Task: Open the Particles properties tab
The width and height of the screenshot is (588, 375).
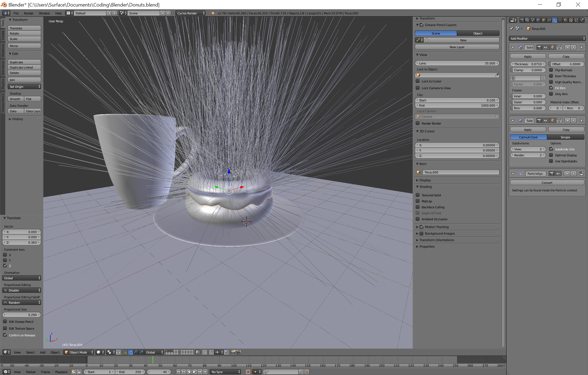Action: pyautogui.click(x=576, y=20)
